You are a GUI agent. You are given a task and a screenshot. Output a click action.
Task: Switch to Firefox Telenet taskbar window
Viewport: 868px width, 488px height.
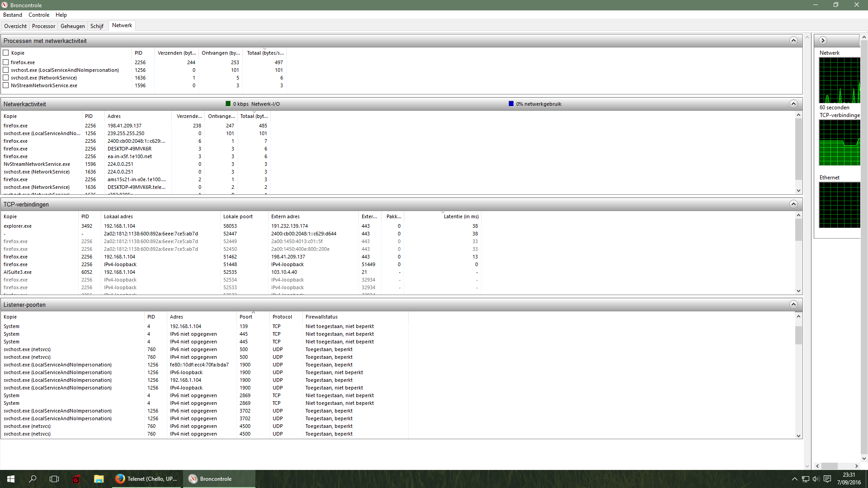coord(147,479)
